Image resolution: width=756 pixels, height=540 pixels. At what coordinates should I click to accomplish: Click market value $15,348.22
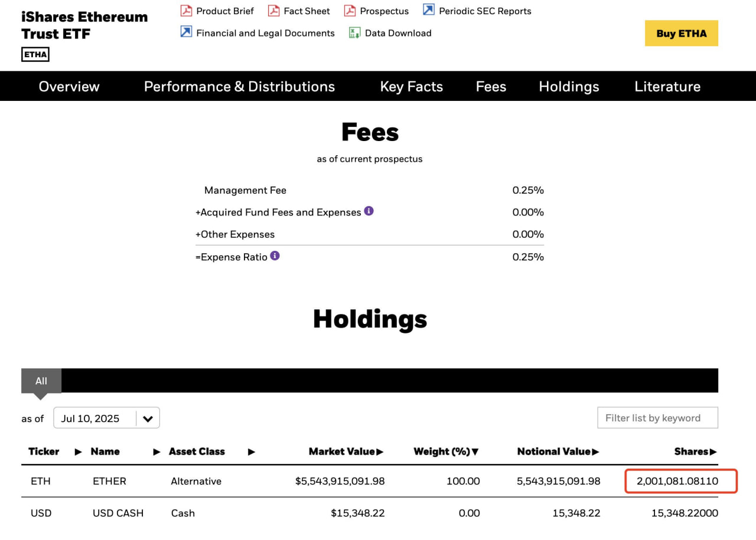[357, 513]
